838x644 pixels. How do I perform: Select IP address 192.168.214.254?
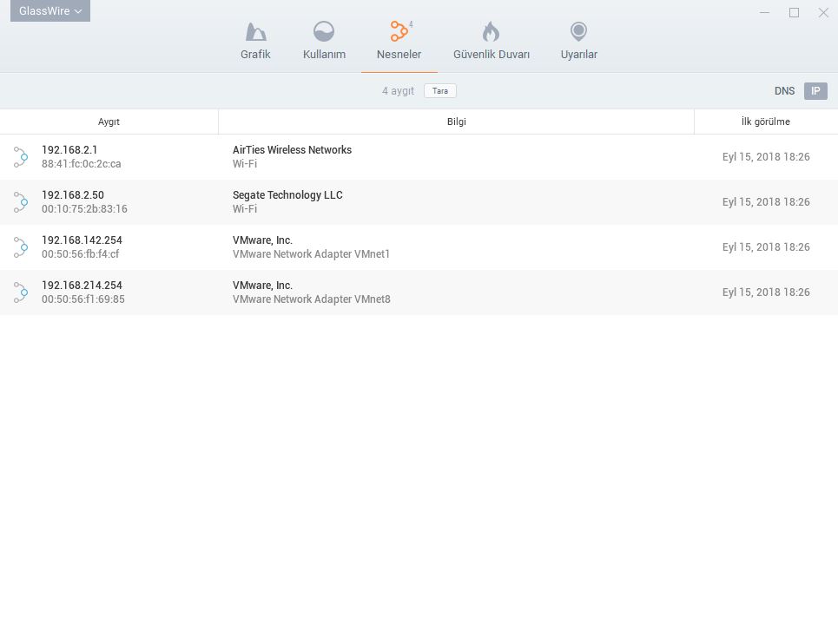[x=82, y=286]
